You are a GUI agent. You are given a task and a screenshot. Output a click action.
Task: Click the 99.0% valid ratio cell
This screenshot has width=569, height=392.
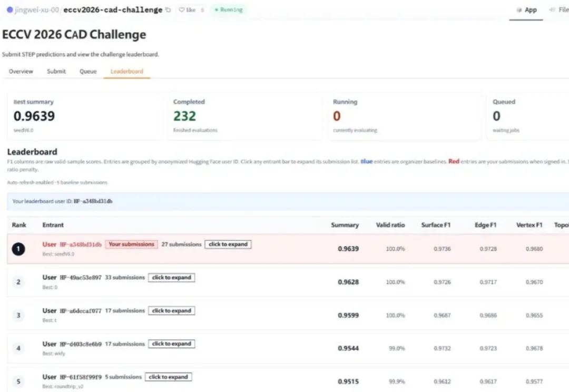pyautogui.click(x=397, y=348)
